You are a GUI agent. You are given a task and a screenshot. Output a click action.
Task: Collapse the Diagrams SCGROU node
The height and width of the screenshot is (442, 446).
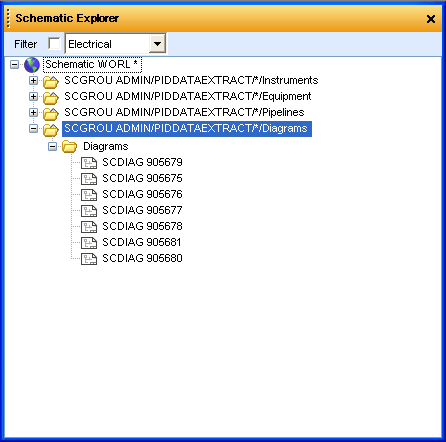33,128
